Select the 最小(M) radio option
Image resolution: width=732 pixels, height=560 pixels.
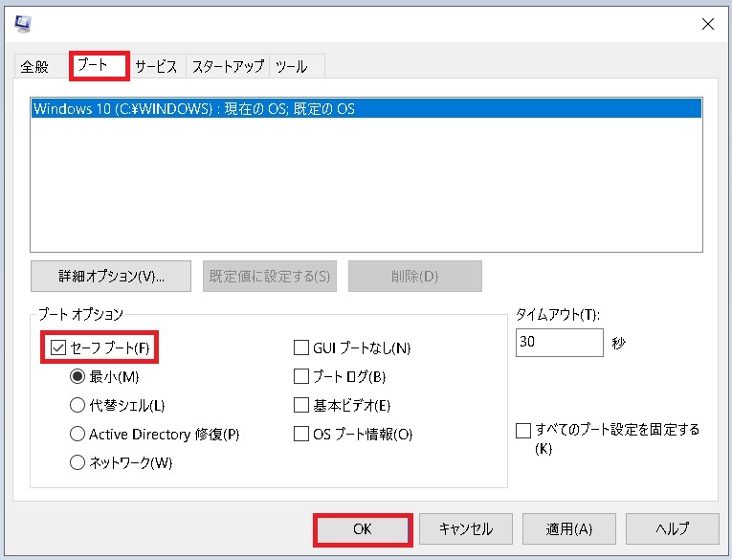[x=78, y=376]
